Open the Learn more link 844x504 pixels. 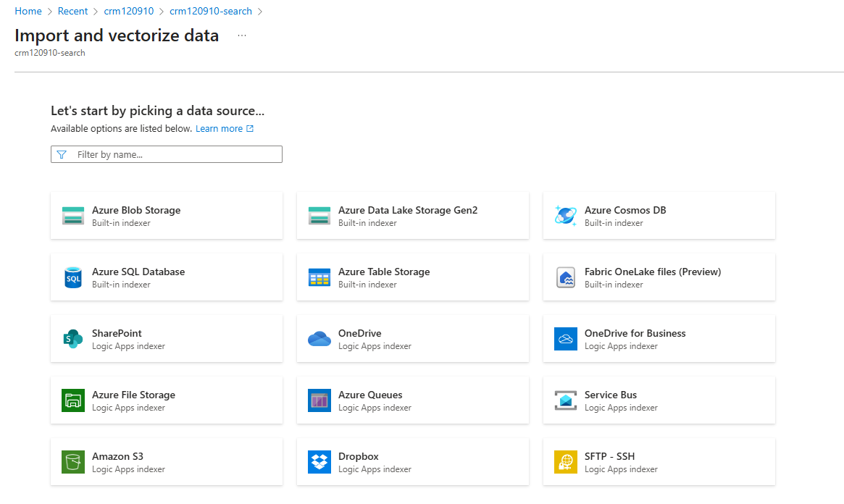click(219, 129)
